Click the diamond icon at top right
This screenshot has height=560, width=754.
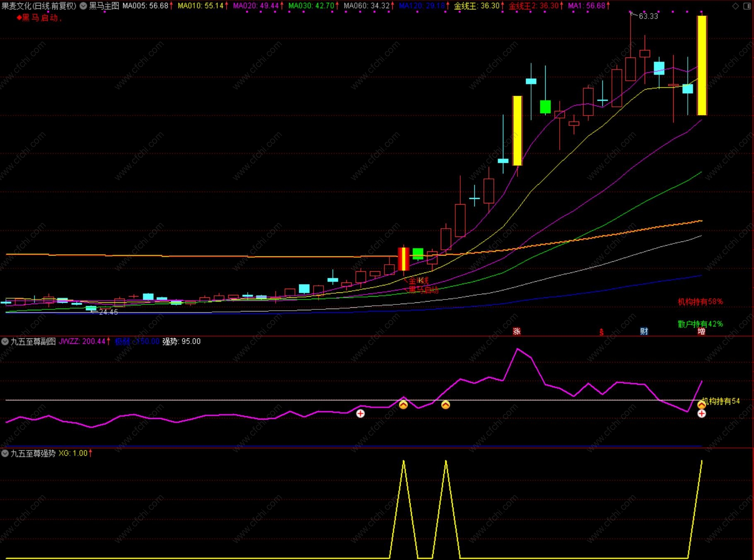pyautogui.click(x=735, y=6)
